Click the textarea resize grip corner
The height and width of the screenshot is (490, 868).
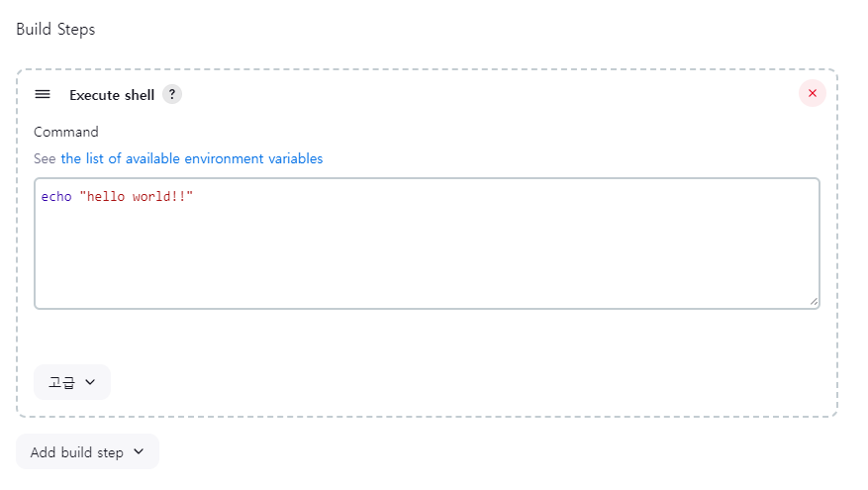click(814, 302)
